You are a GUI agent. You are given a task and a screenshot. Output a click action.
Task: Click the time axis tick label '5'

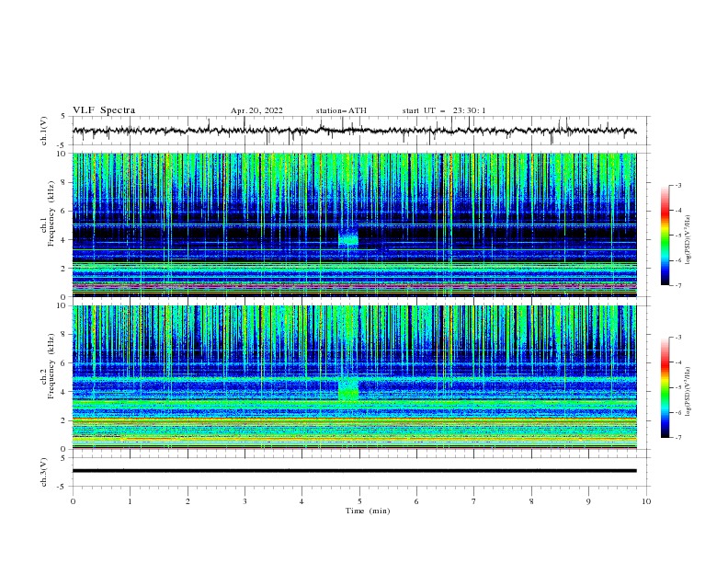pyautogui.click(x=359, y=501)
